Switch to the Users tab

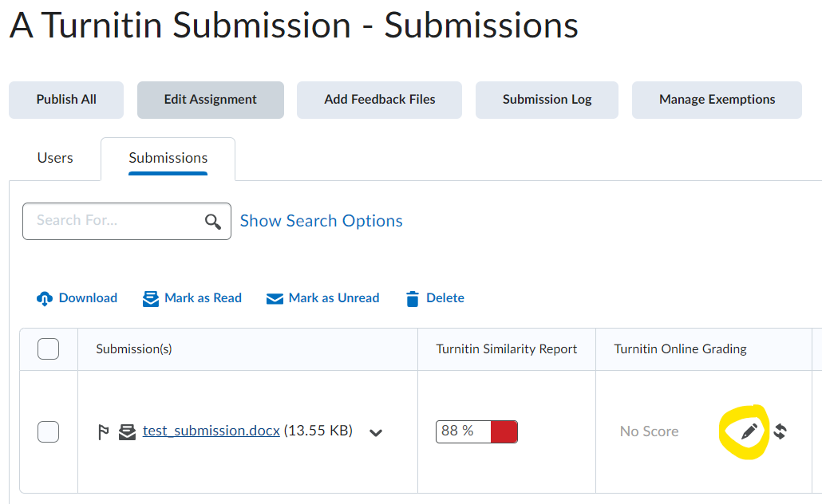click(55, 158)
